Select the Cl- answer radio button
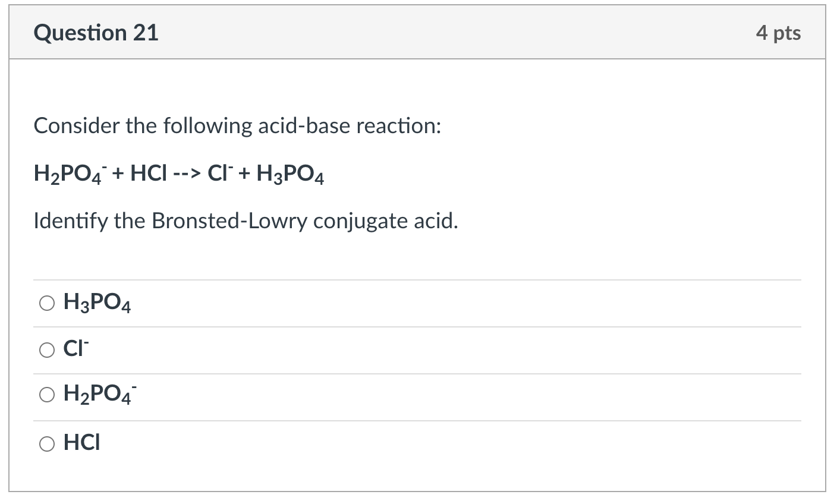Image resolution: width=837 pixels, height=504 pixels. pyautogui.click(x=47, y=351)
